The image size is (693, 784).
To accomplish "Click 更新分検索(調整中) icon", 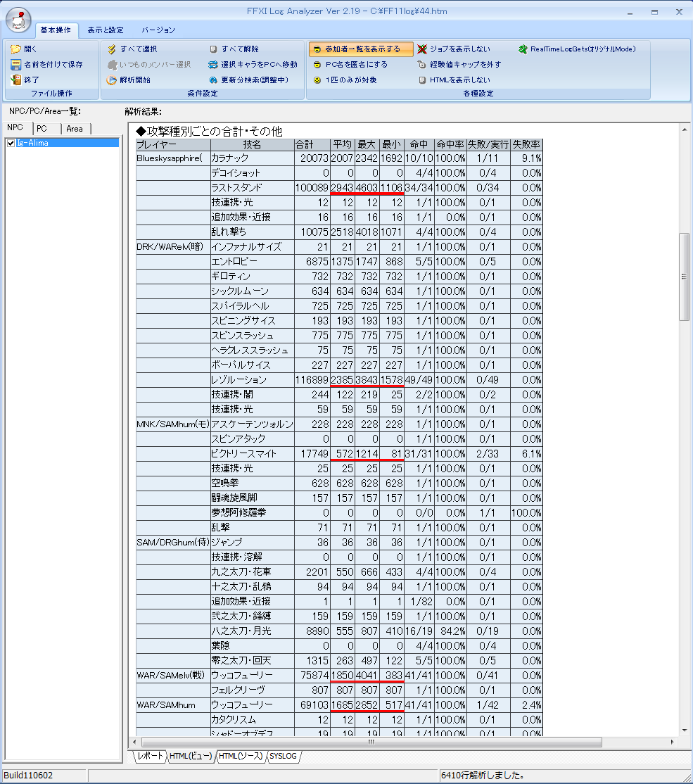I will coord(214,80).
